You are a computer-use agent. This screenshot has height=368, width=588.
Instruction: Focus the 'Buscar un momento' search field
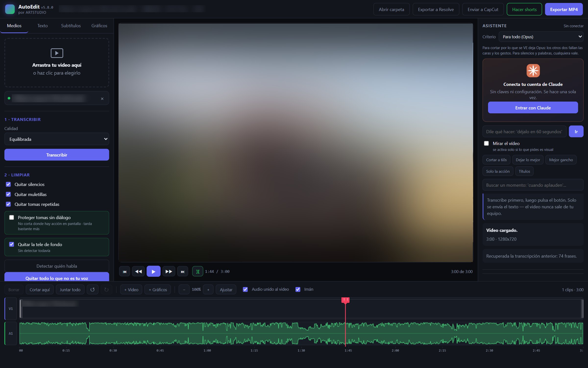pyautogui.click(x=533, y=185)
